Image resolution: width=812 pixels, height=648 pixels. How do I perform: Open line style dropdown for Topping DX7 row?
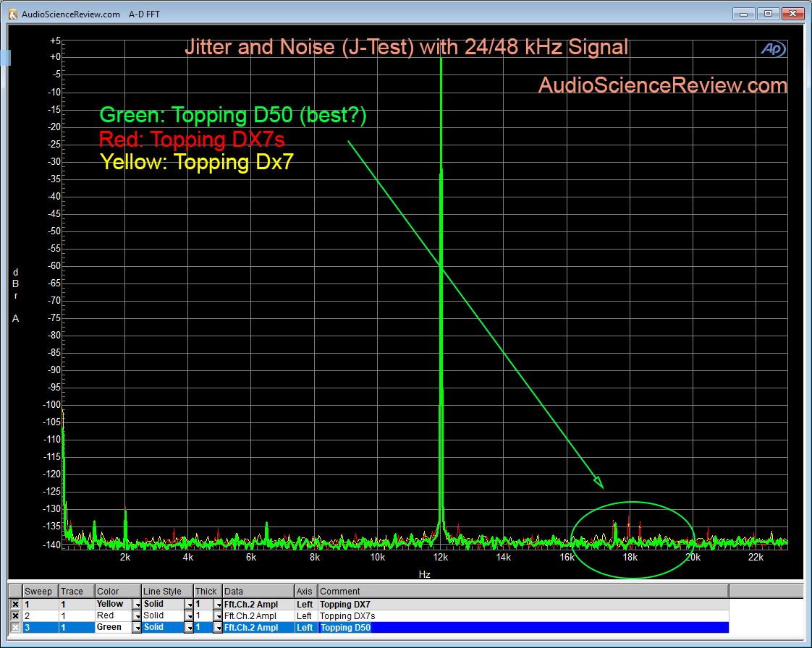coord(189,604)
